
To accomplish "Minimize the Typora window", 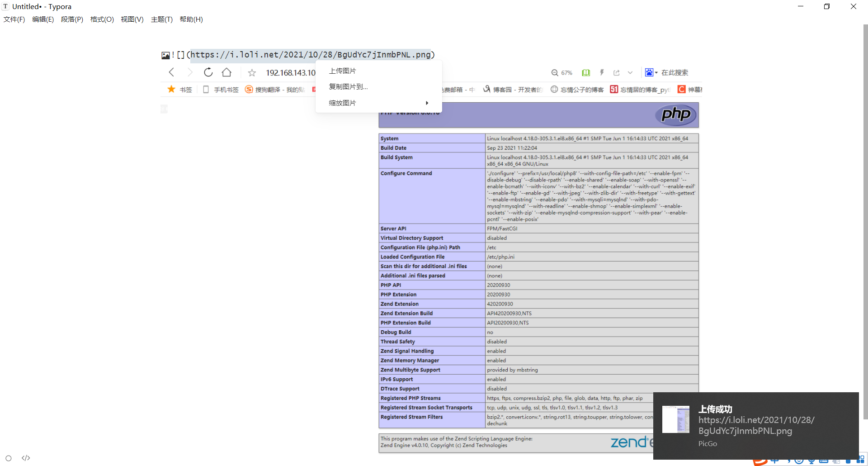I will 801,6.
